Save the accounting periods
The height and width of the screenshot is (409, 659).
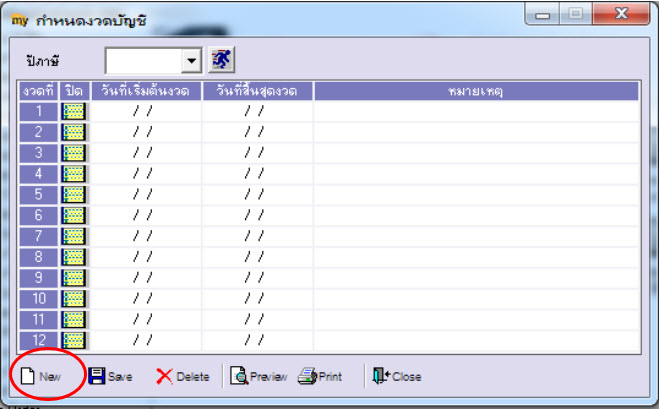click(x=110, y=376)
